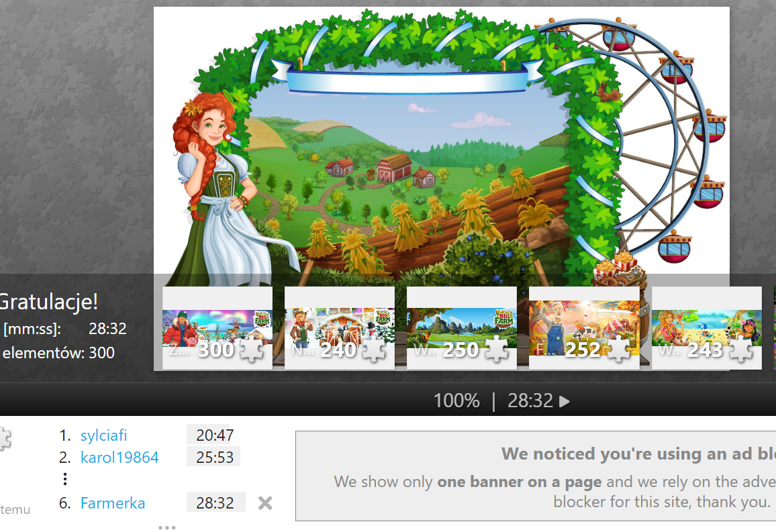Show more scores via bottom ellipsis
This screenshot has width=776, height=532.
166,527
